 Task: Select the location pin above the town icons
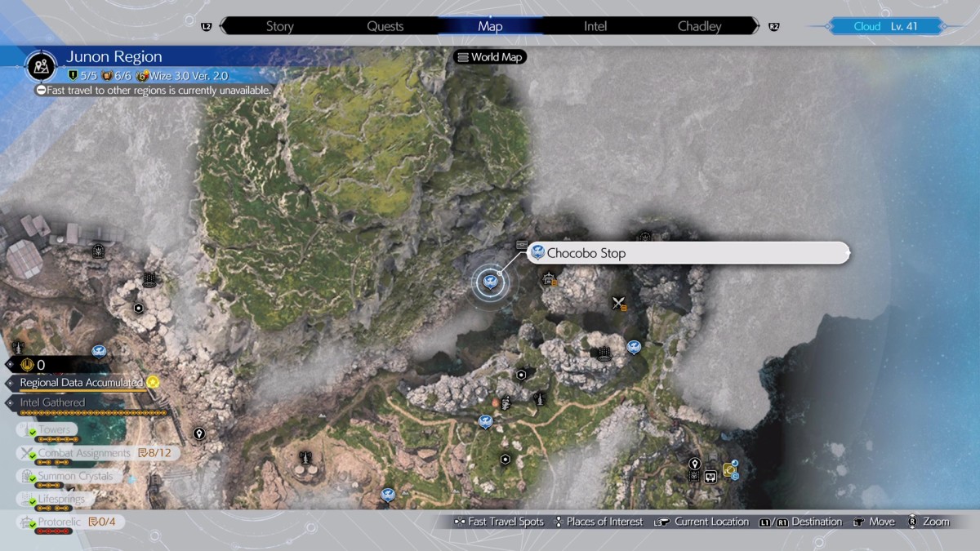[695, 463]
